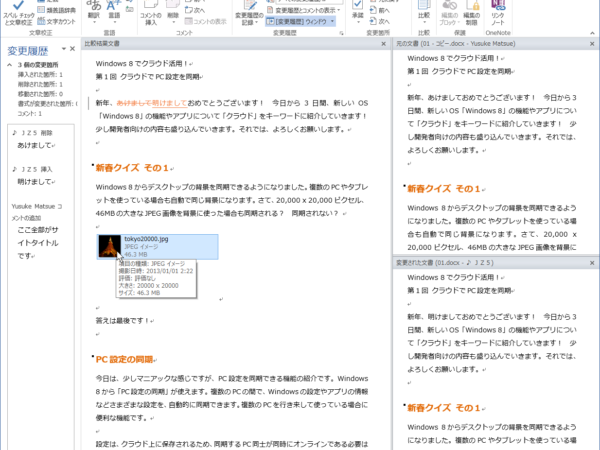The width and height of the screenshot is (600, 450).
Task: Open word count (文字カウント)
Action: (x=57, y=21)
